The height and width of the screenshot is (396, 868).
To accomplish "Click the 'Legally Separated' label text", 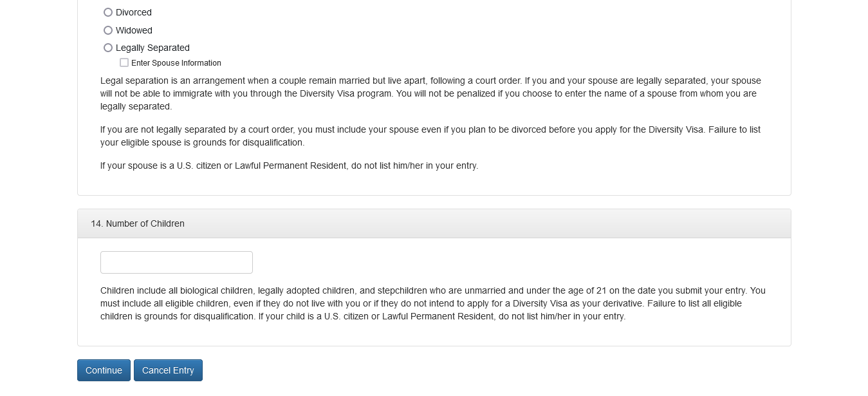I will [152, 48].
